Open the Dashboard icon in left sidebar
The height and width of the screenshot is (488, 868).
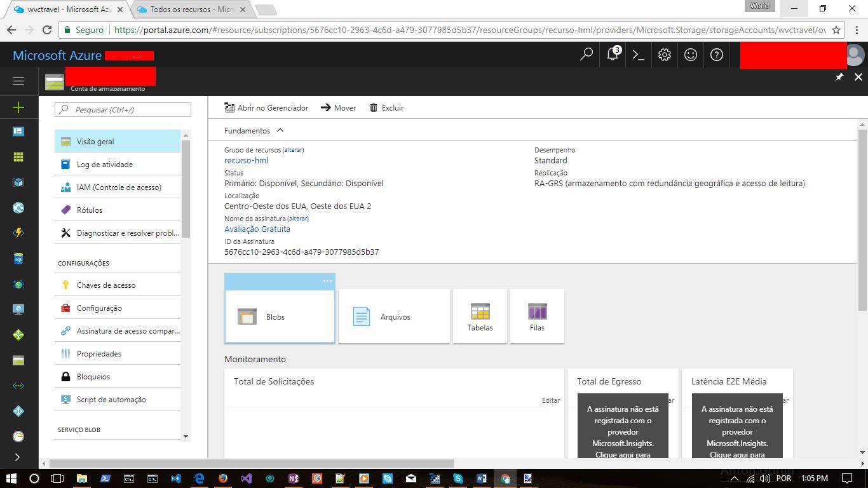pyautogui.click(x=18, y=132)
